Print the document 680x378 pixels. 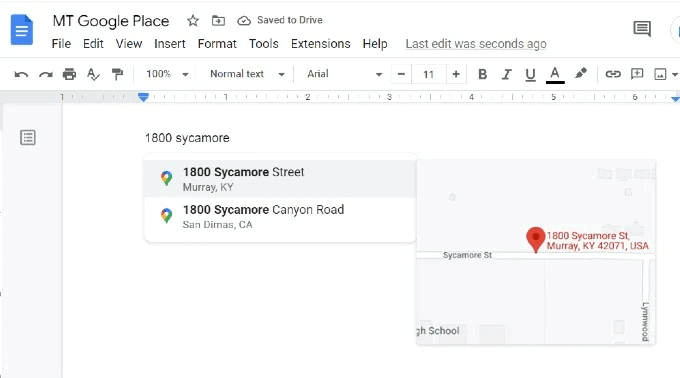(69, 74)
